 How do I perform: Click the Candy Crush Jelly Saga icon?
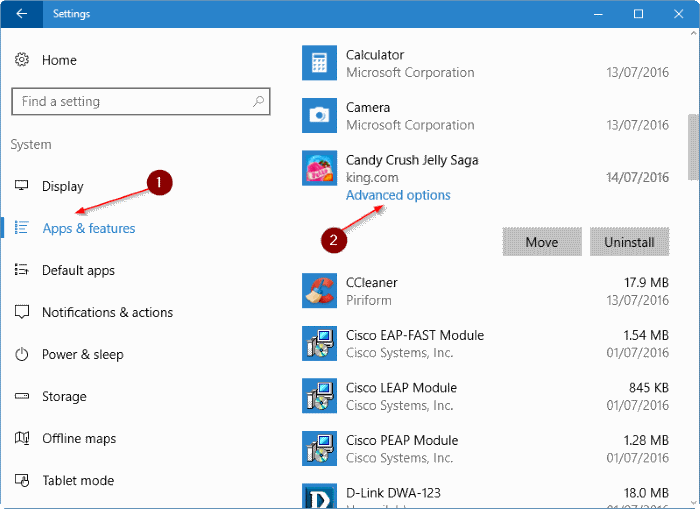pyautogui.click(x=319, y=168)
